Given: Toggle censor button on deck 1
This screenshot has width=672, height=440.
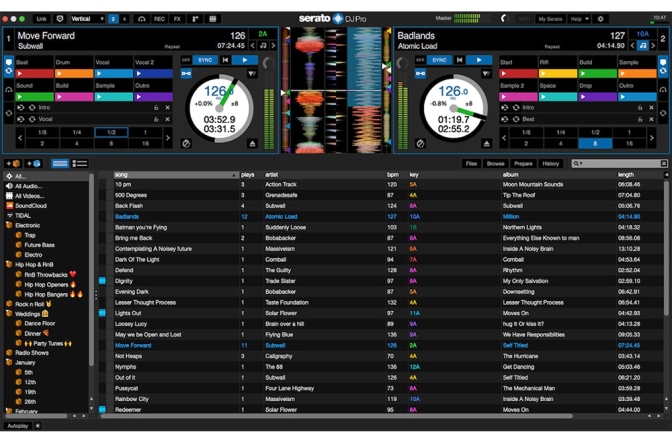Looking at the screenshot, I should (186, 144).
